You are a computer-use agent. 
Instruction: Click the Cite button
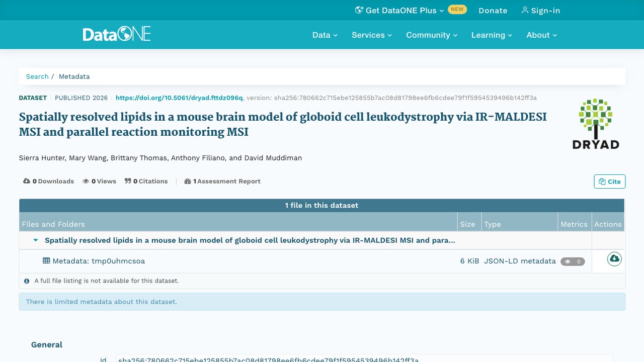[610, 182]
